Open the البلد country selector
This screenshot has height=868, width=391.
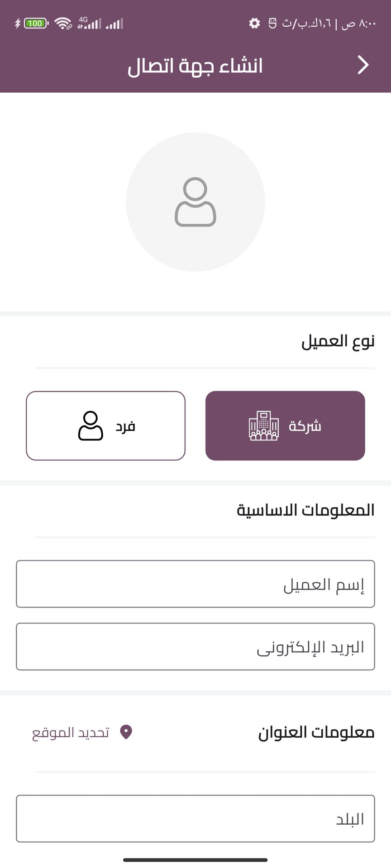point(195,819)
